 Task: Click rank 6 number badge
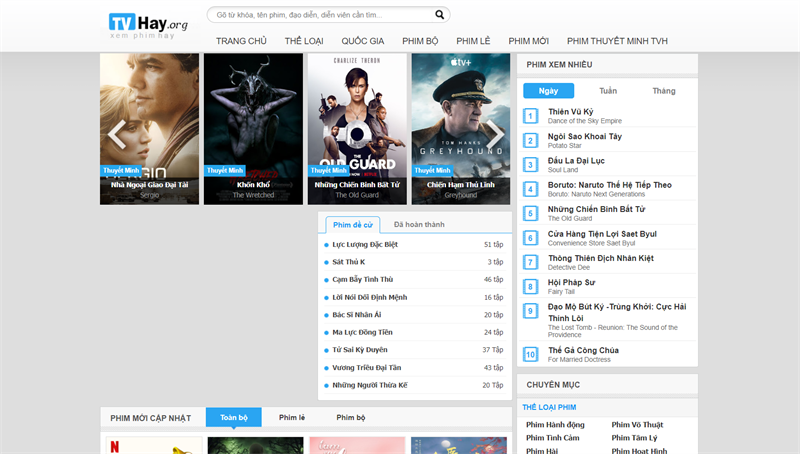click(x=530, y=238)
